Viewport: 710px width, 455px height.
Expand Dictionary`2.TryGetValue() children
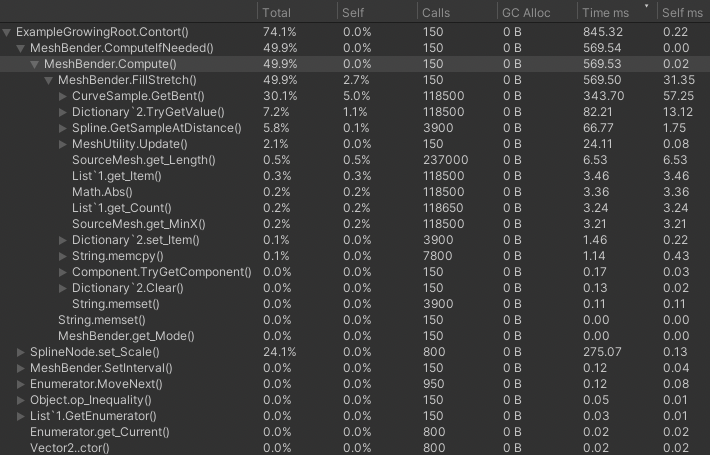point(64,112)
